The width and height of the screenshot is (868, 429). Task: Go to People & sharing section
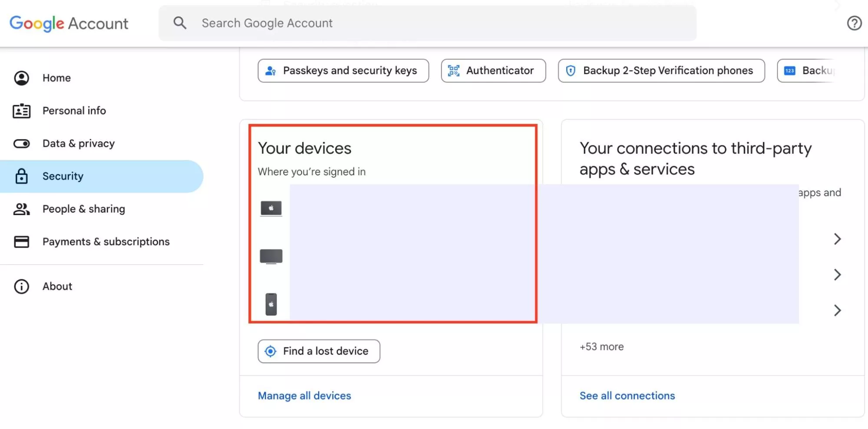pos(83,209)
